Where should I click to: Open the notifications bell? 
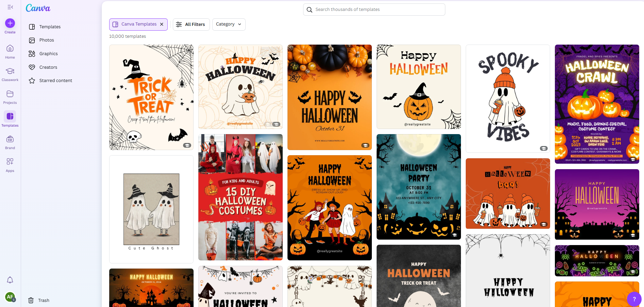[10, 280]
